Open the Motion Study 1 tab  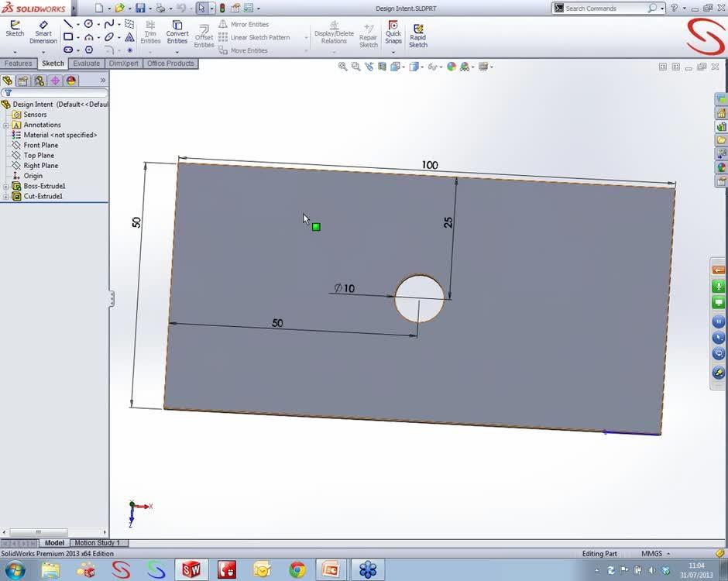pyautogui.click(x=97, y=543)
